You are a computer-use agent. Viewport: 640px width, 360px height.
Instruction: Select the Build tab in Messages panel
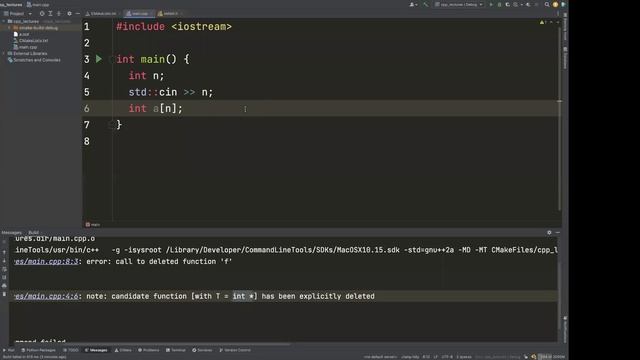33,232
